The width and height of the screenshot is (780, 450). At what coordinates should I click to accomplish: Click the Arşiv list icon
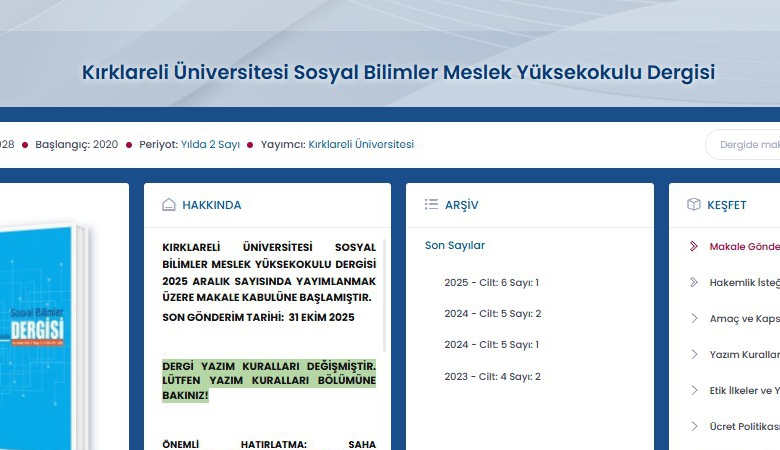pos(431,205)
